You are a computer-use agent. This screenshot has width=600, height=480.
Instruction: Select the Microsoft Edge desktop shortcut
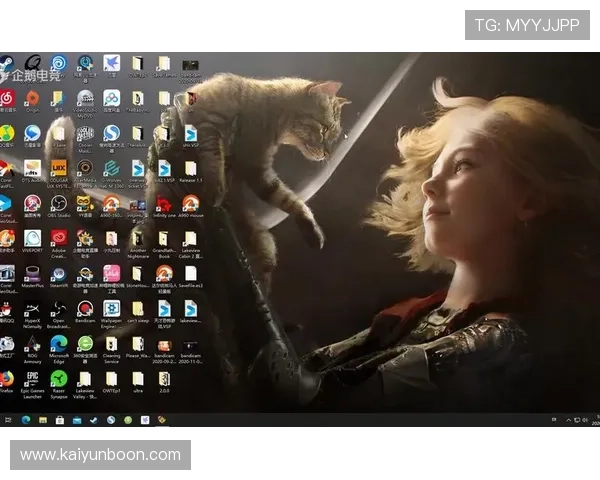pos(59,344)
